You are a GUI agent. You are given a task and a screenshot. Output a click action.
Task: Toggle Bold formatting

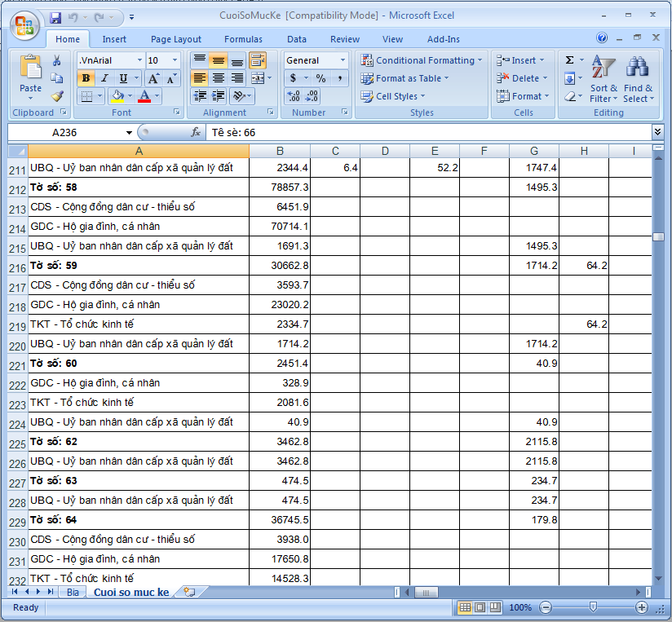[86, 78]
